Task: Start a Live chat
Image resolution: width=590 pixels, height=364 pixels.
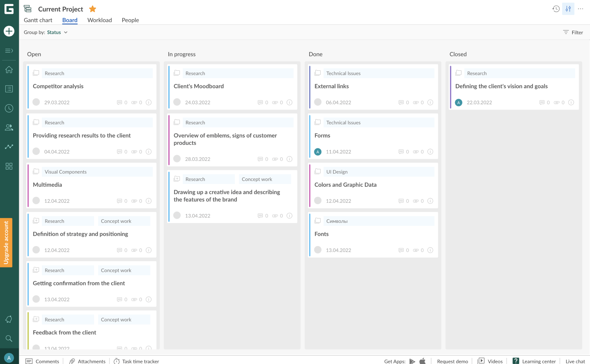Action: click(575, 361)
